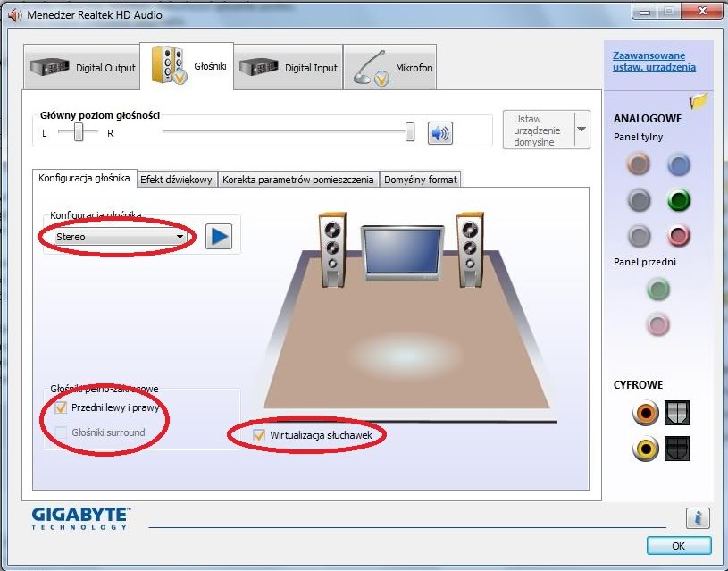Click the blue rear panel audio jack
This screenshot has height=571, width=728.
(679, 164)
